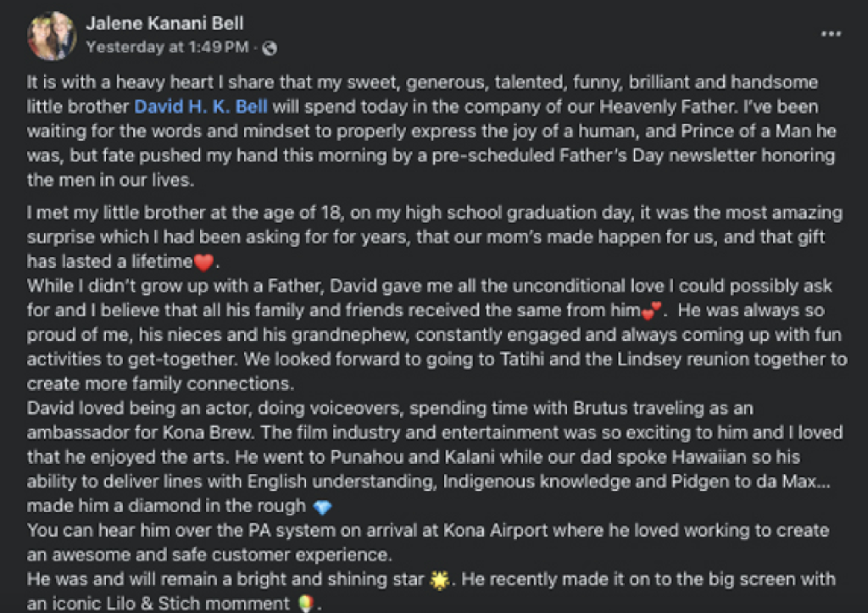The image size is (868, 613).
Task: Click the blue diamond emoji
Action: [x=322, y=507]
